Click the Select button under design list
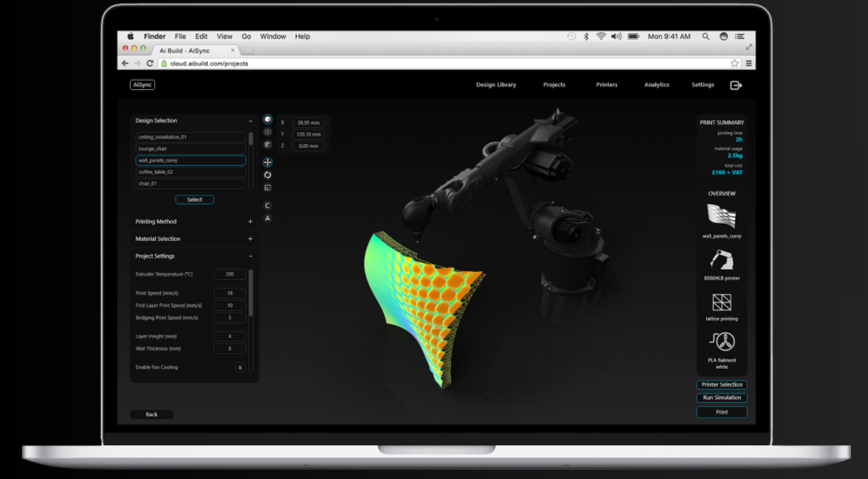This screenshot has width=868, height=479. [x=194, y=200]
